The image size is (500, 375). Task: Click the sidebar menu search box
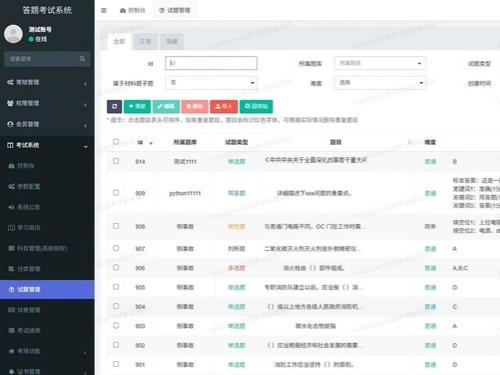point(47,59)
